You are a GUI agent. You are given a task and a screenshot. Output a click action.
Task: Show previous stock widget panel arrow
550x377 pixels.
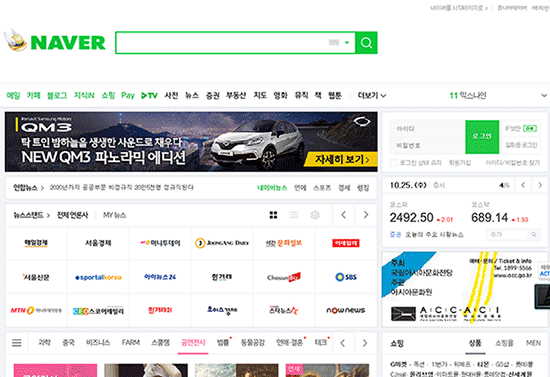(523, 185)
